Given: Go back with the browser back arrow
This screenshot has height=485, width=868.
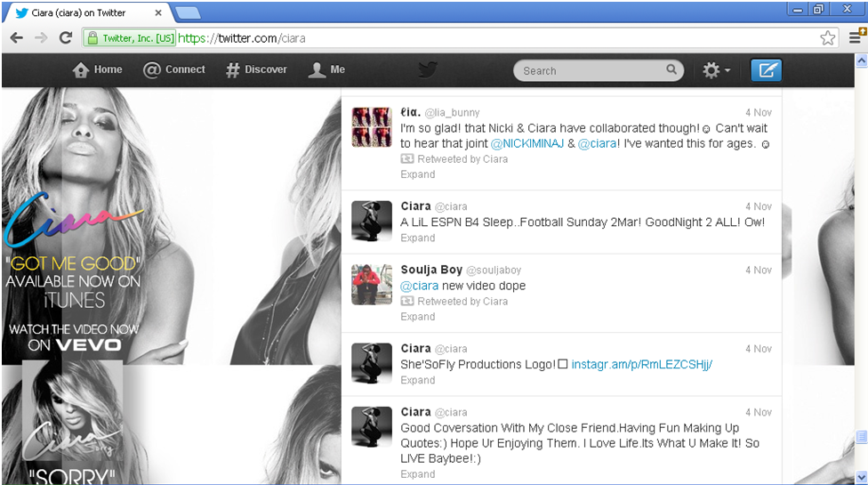Looking at the screenshot, I should [17, 38].
